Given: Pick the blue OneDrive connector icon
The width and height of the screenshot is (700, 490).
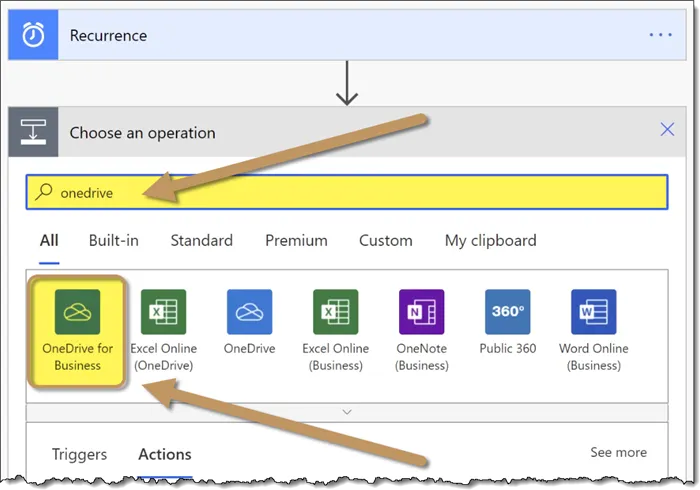Looking at the screenshot, I should (249, 313).
